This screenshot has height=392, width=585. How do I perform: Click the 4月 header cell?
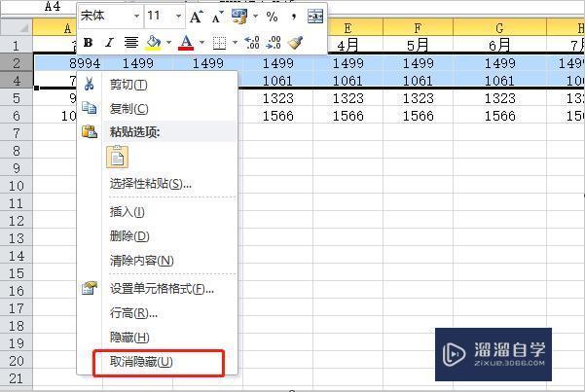347,46
